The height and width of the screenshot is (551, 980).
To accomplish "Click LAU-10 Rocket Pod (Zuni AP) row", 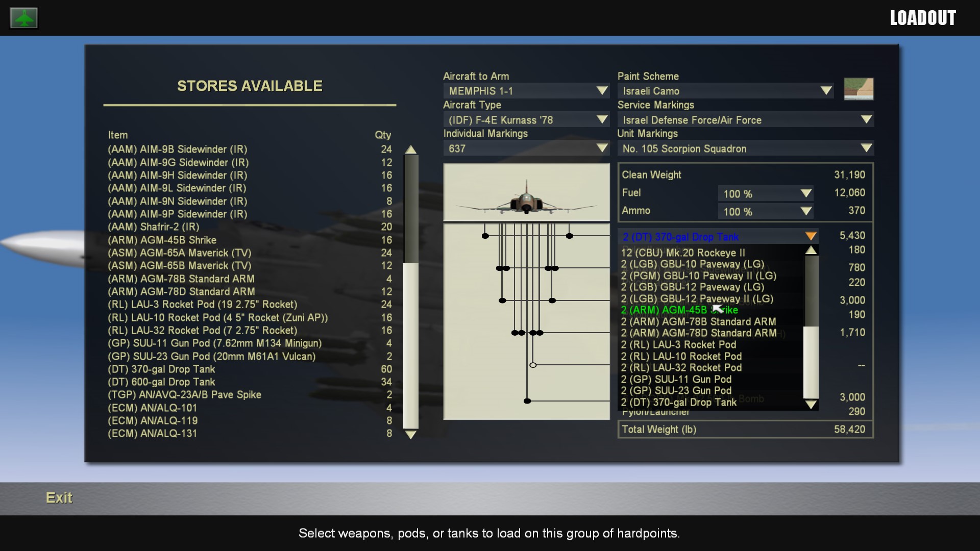I will click(250, 318).
